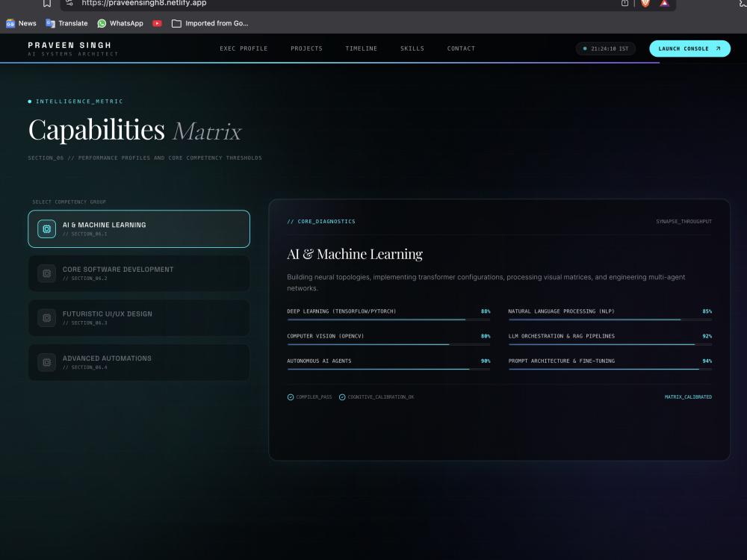Screen dimensions: 747x560
Task: Select the Futuristic UI/UX Design group
Action: click(139, 317)
